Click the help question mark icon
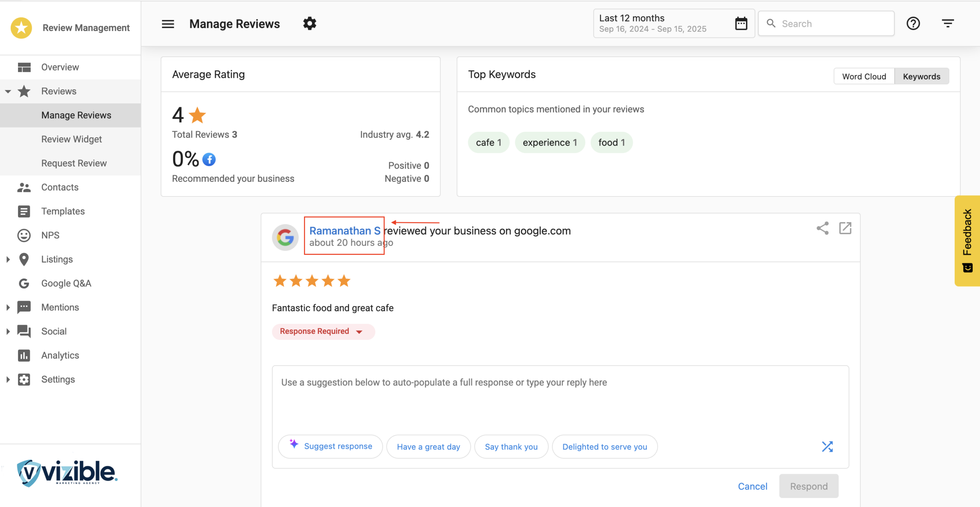Screen dimensions: 980x507 [913, 24]
